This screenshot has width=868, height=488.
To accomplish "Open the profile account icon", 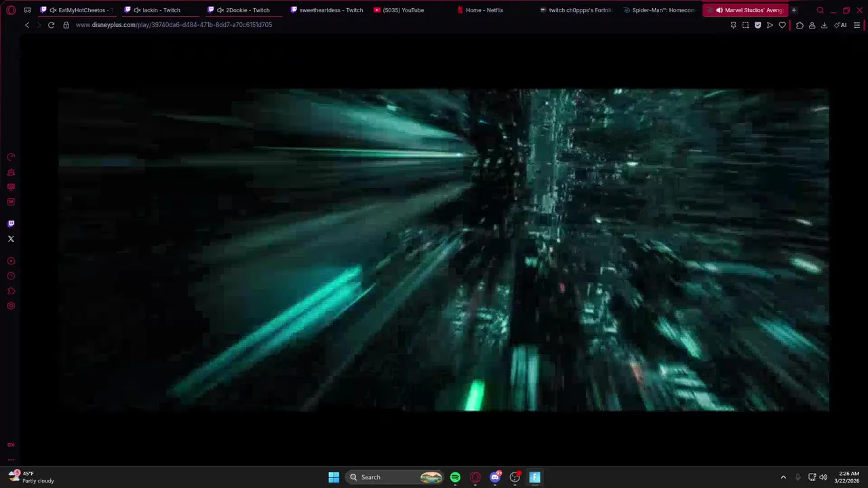I will pyautogui.click(x=812, y=25).
